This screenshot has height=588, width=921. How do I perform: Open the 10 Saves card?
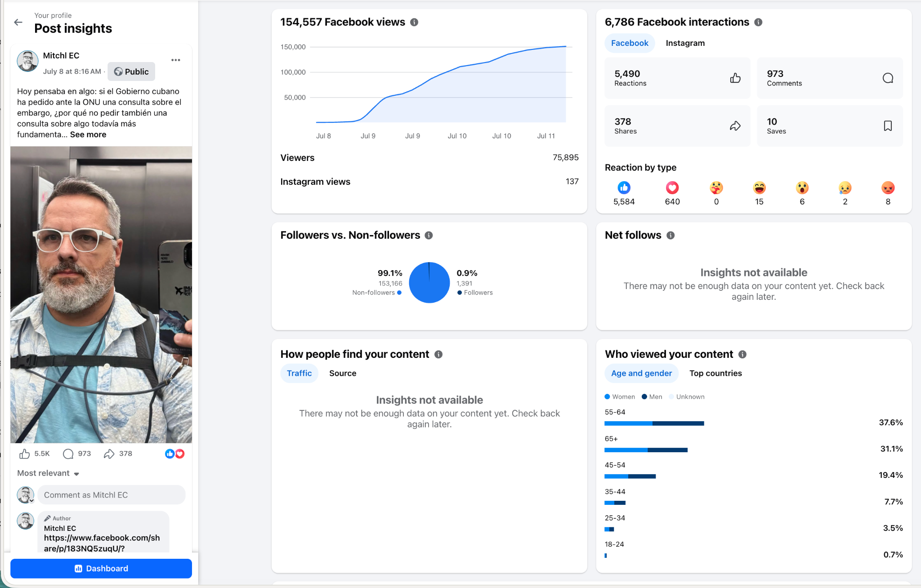tap(830, 126)
